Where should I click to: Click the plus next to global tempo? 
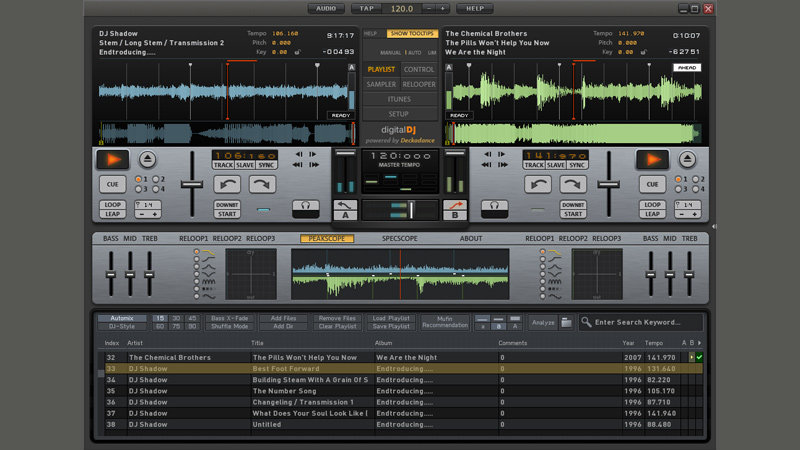[442, 8]
